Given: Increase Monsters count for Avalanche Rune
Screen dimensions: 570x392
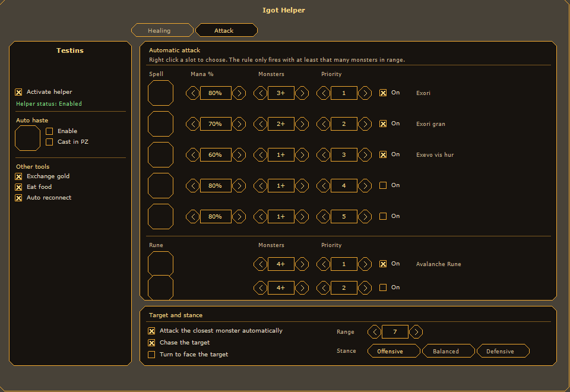Looking at the screenshot, I should point(302,264).
